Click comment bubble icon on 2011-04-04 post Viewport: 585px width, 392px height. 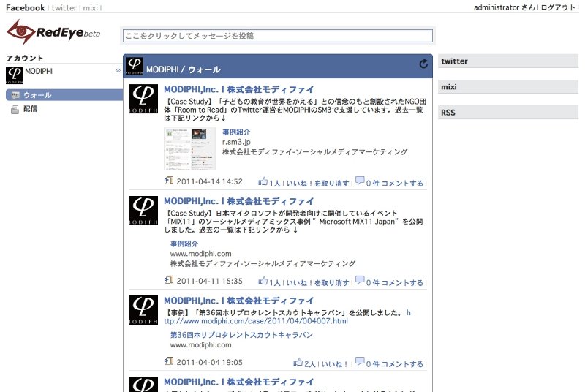360,361
